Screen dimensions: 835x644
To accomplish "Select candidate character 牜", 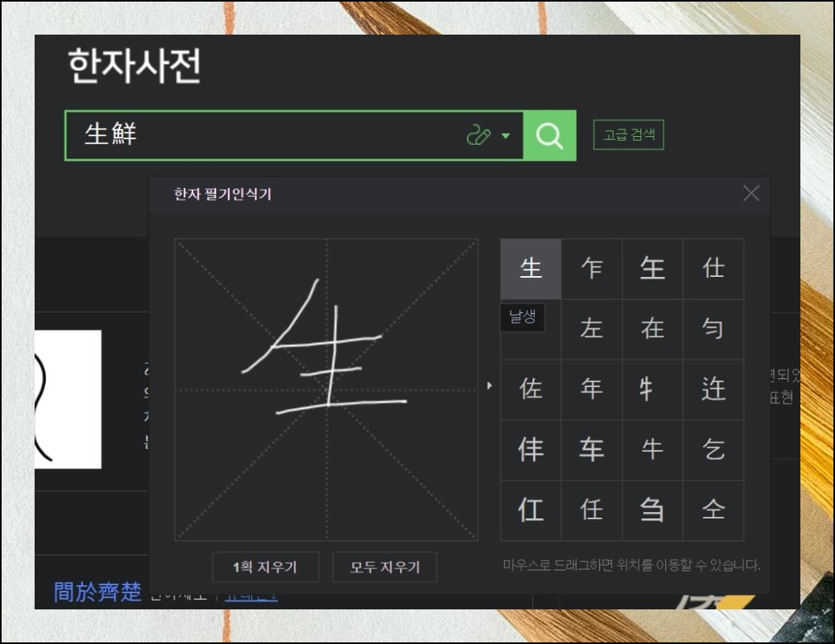I will point(652,390).
